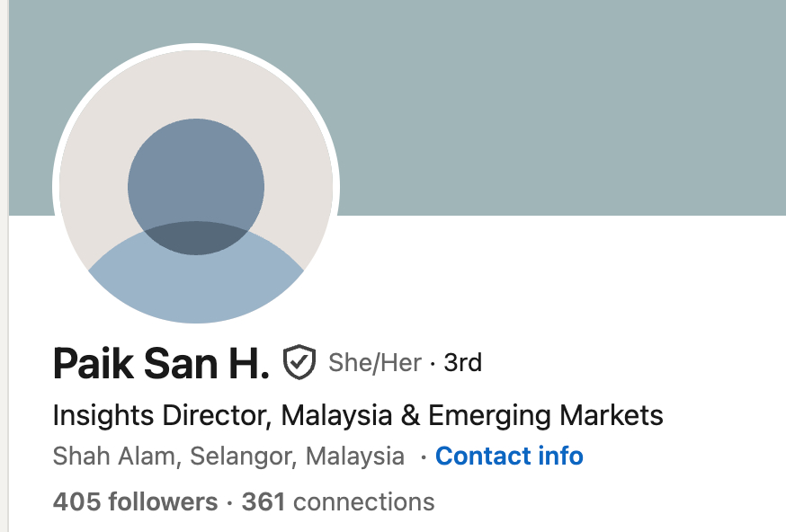Click the shoulders silhouette of the avatar
The image size is (786, 532).
click(x=196, y=273)
